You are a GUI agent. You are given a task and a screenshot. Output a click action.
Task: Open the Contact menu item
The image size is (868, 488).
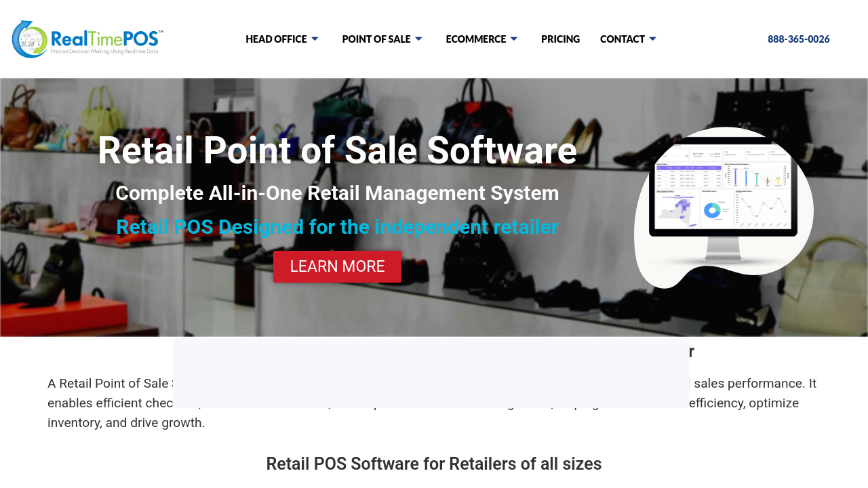click(623, 39)
